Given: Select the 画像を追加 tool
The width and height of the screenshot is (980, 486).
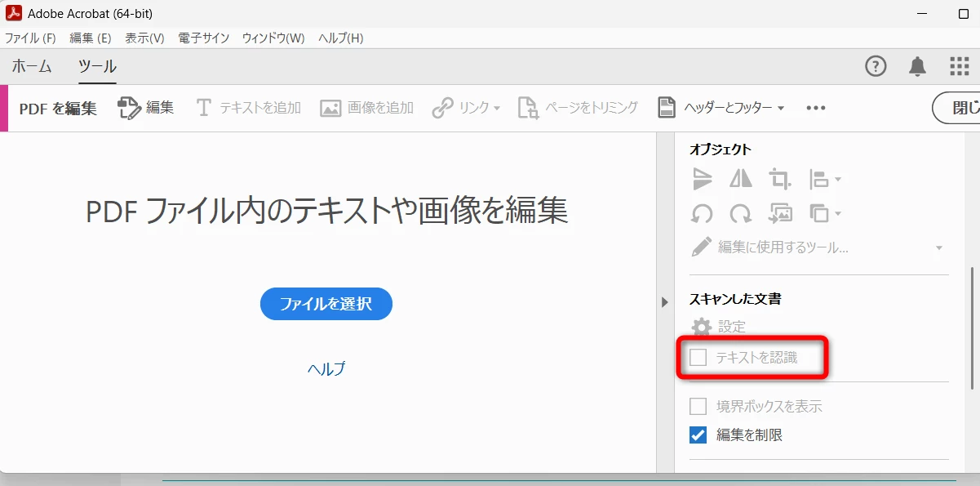Looking at the screenshot, I should [x=366, y=108].
